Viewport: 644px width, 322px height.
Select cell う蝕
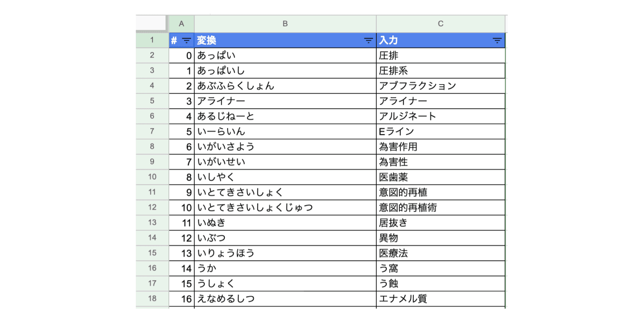pyautogui.click(x=441, y=283)
